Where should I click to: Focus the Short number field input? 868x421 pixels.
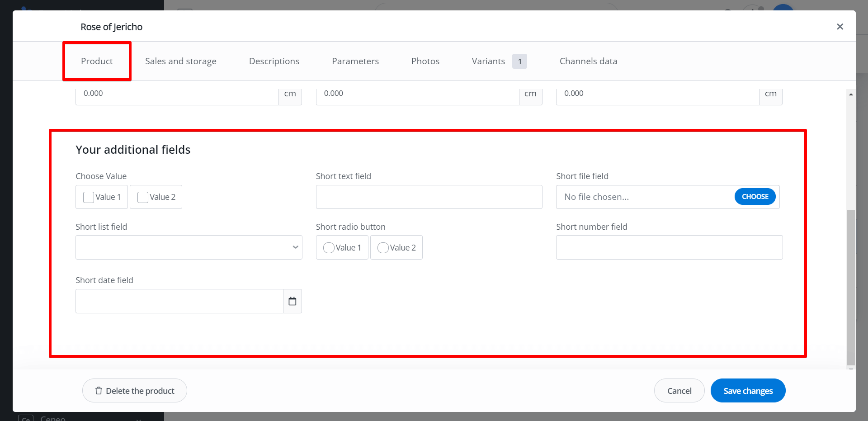click(x=670, y=247)
